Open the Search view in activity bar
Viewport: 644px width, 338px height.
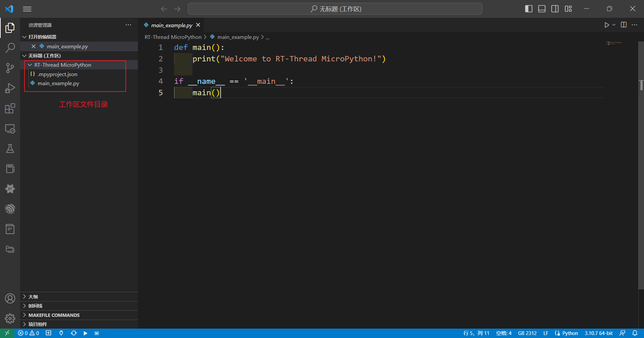(x=10, y=48)
